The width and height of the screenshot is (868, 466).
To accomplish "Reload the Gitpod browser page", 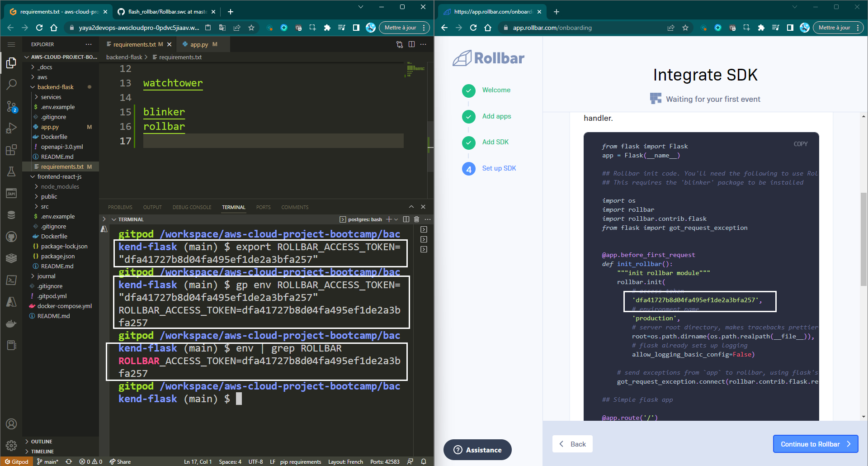I will [x=39, y=28].
